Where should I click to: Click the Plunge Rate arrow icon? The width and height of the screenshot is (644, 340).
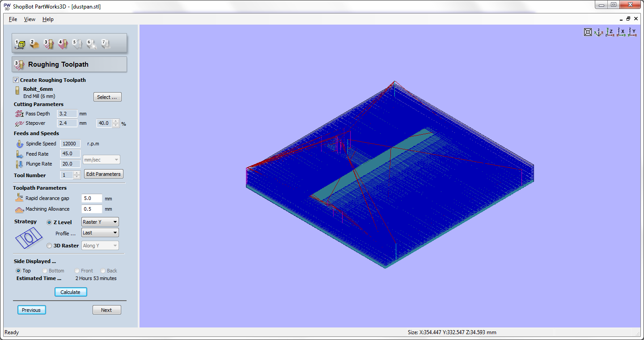[x=20, y=164]
